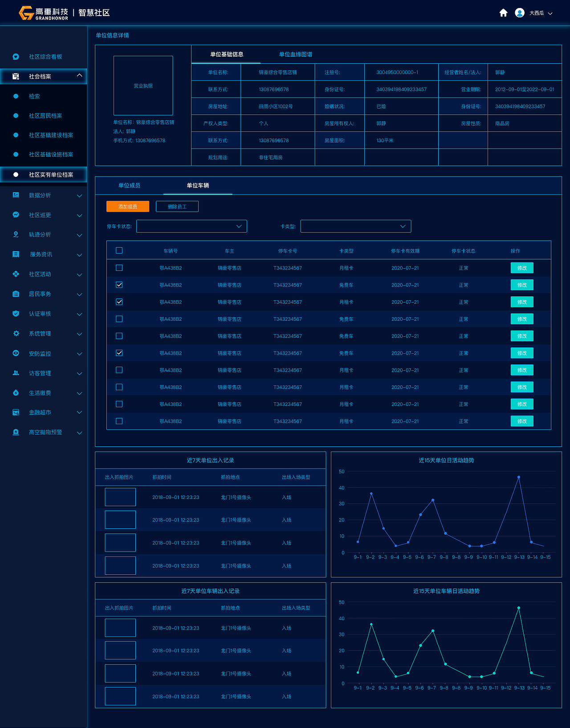Click the 社区活动 icon
Image resolution: width=570 pixels, height=728 pixels.
click(x=16, y=274)
